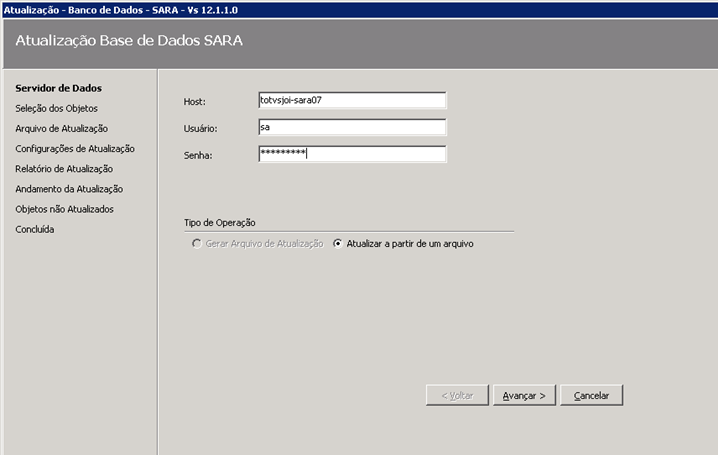Click the 'Concluída' step
Image resolution: width=718 pixels, height=455 pixels.
35,229
